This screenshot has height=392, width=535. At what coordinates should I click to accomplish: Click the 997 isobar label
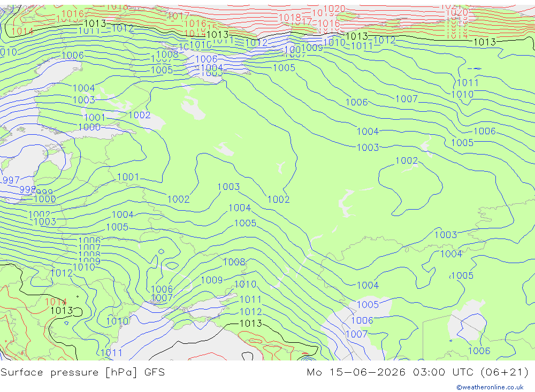pyautogui.click(x=11, y=180)
